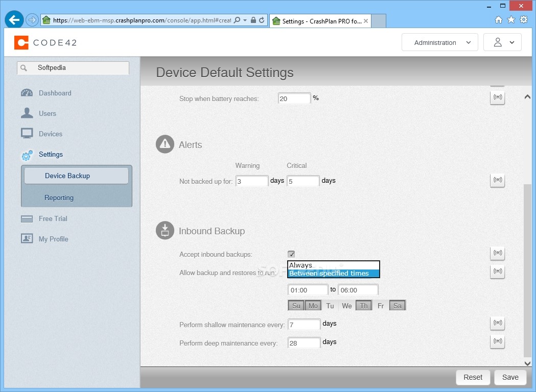Toggle the Accept inbound backups checkbox
The height and width of the screenshot is (392, 536).
tap(291, 254)
